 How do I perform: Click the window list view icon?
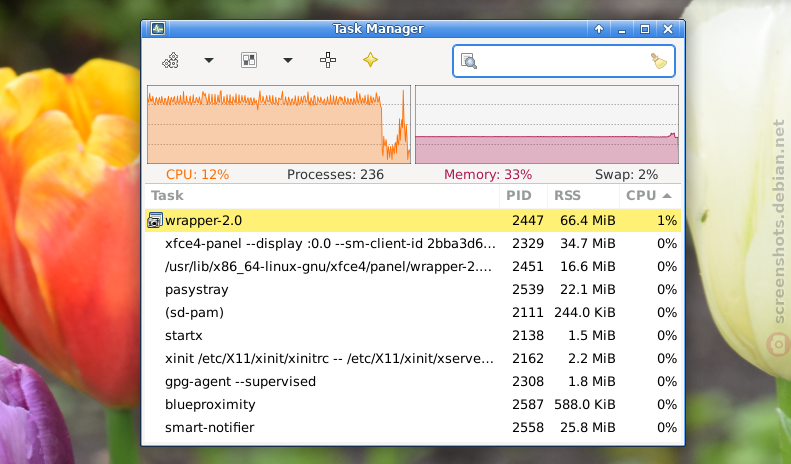(x=249, y=61)
